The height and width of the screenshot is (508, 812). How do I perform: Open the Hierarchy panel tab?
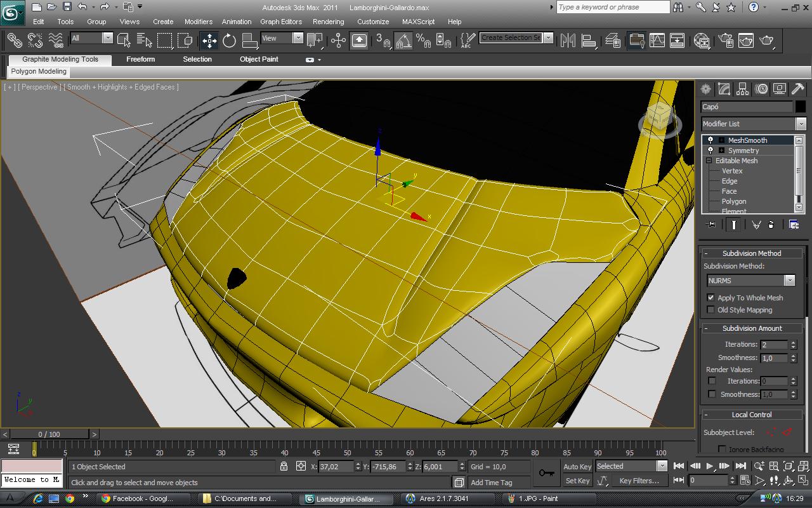point(743,89)
